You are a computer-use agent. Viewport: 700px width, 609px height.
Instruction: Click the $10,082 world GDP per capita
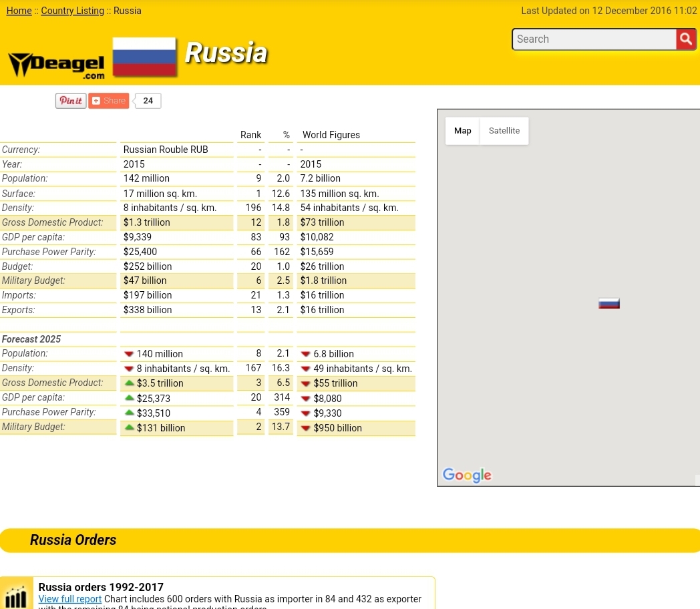[x=317, y=237]
